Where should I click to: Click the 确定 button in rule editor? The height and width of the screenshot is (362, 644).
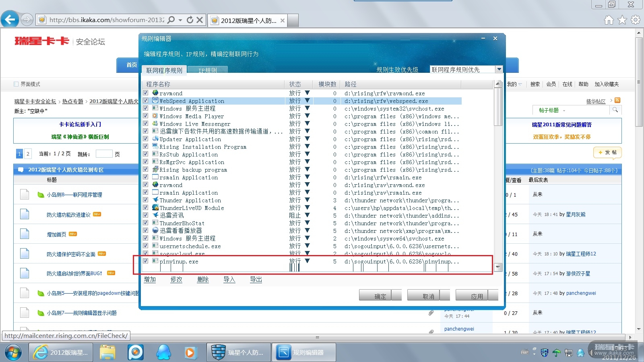coord(380,296)
